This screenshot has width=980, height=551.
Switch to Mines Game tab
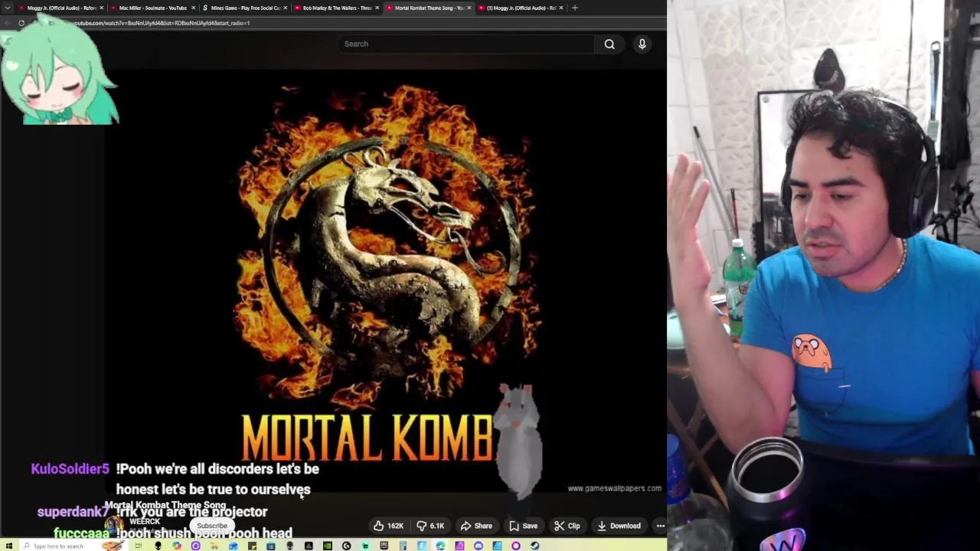click(243, 8)
